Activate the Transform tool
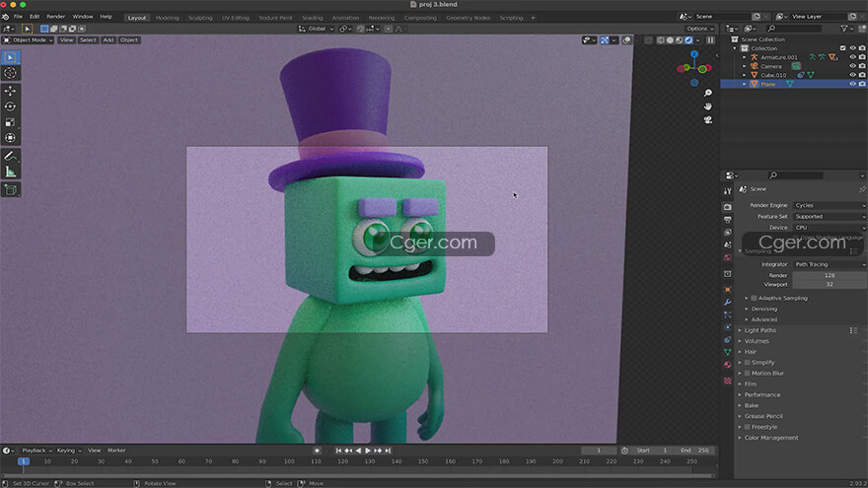This screenshot has height=488, width=868. [x=11, y=138]
